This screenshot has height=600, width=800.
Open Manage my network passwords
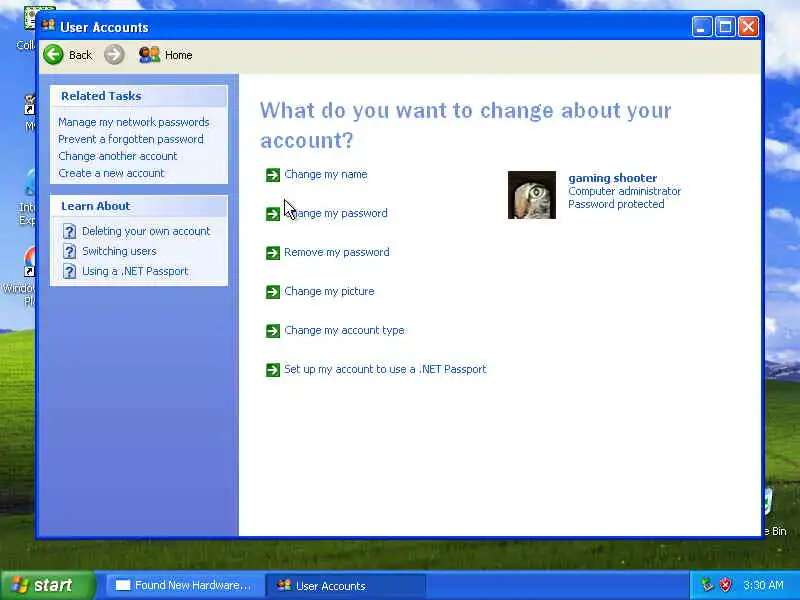(x=134, y=122)
